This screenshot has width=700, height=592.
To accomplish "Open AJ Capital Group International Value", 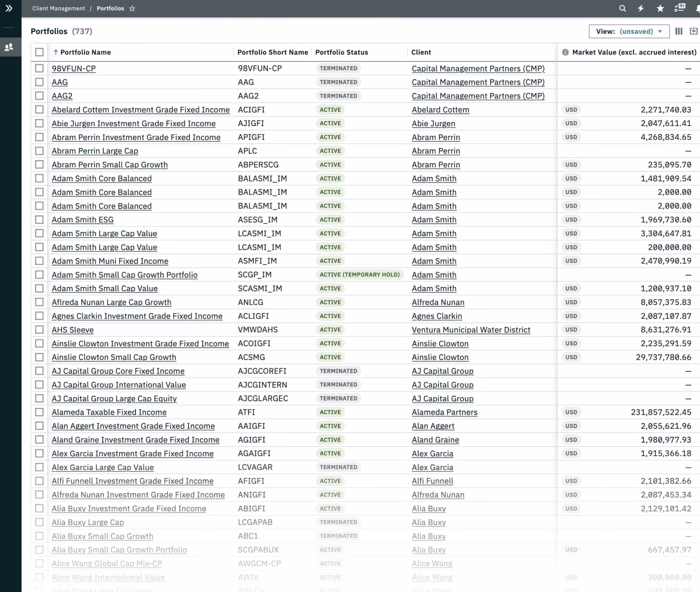I will (119, 385).
